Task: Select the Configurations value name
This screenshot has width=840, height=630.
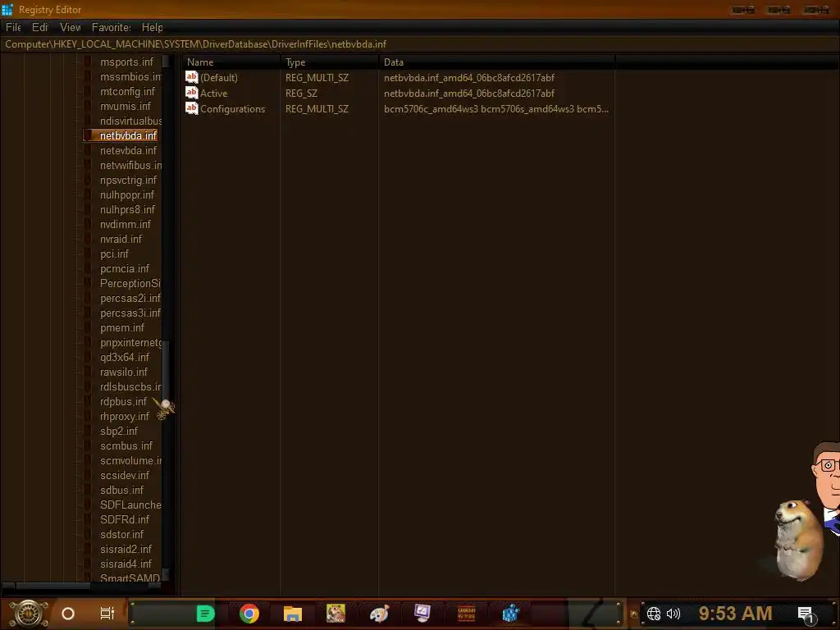Action: click(232, 109)
